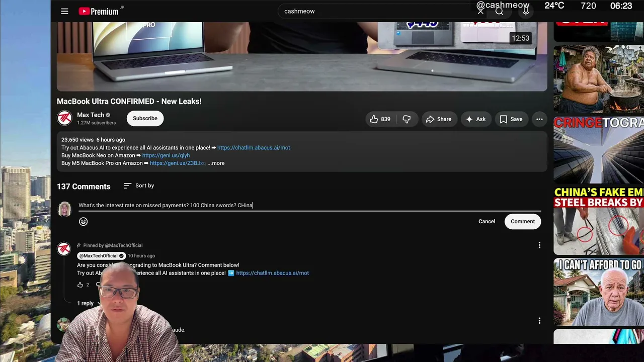Open the geni.us M5 MacBook Pro link
Viewport: 644px width, 362px height.
coord(178,163)
